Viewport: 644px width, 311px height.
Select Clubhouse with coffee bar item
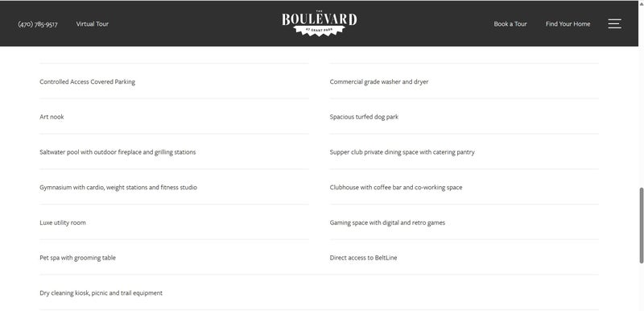(x=396, y=188)
